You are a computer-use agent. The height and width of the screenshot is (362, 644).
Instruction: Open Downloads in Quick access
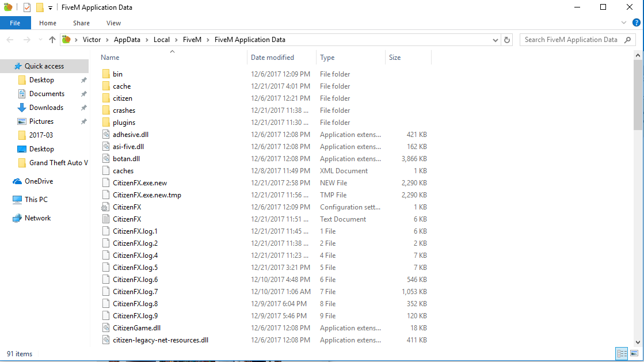[46, 108]
